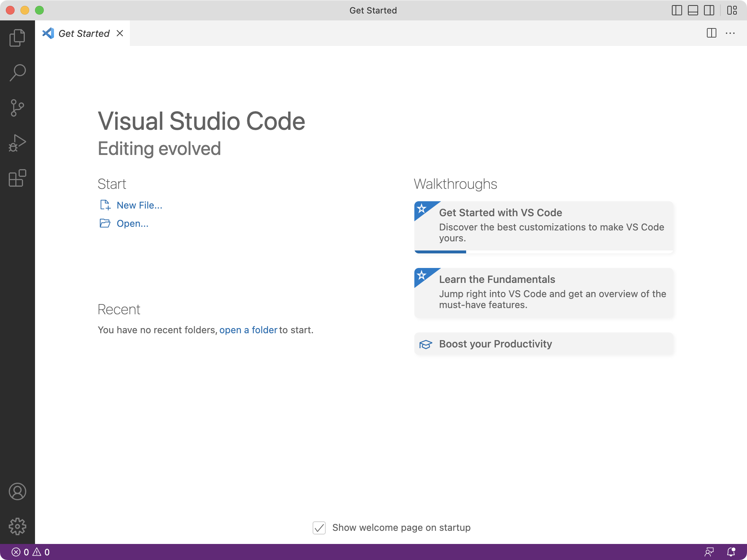Click the Accounts icon

pos(17,491)
